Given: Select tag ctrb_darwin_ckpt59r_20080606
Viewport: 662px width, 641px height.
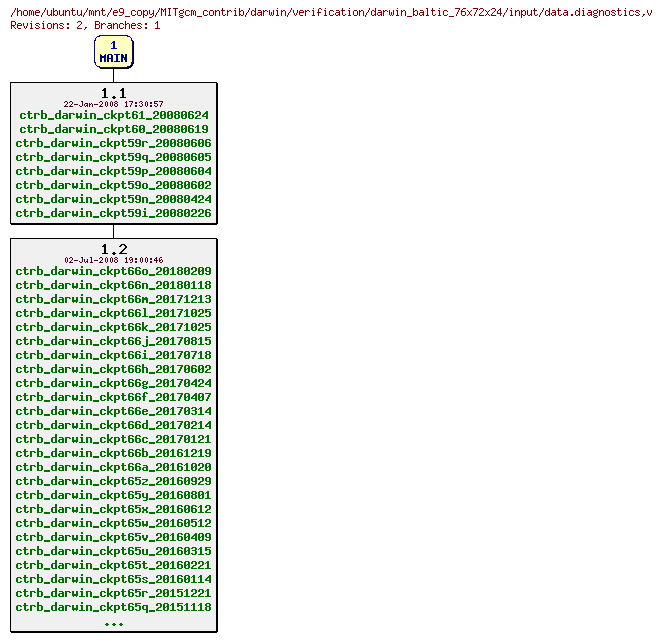Looking at the screenshot, I should click(x=114, y=143).
